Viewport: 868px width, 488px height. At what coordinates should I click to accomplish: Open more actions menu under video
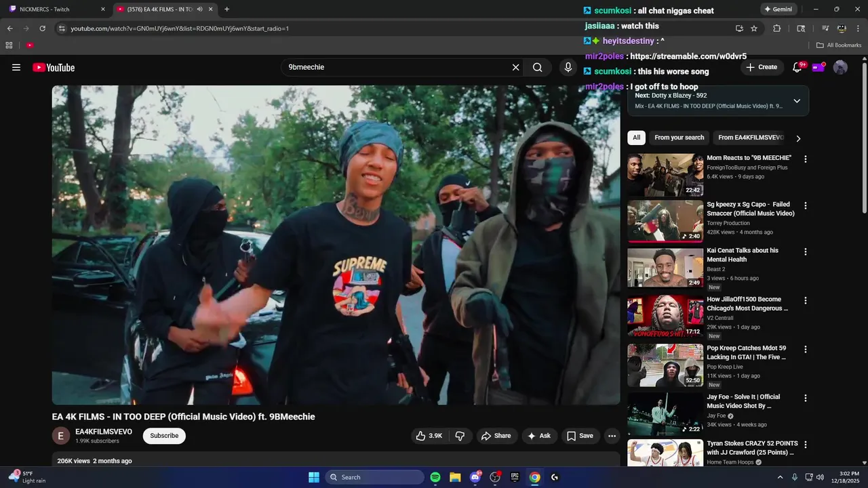(612, 436)
